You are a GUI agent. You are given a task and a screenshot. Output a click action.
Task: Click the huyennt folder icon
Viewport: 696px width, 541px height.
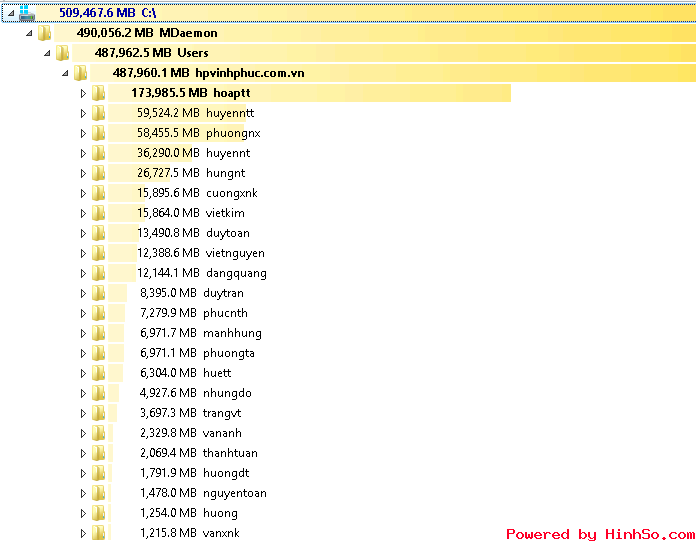tap(99, 153)
